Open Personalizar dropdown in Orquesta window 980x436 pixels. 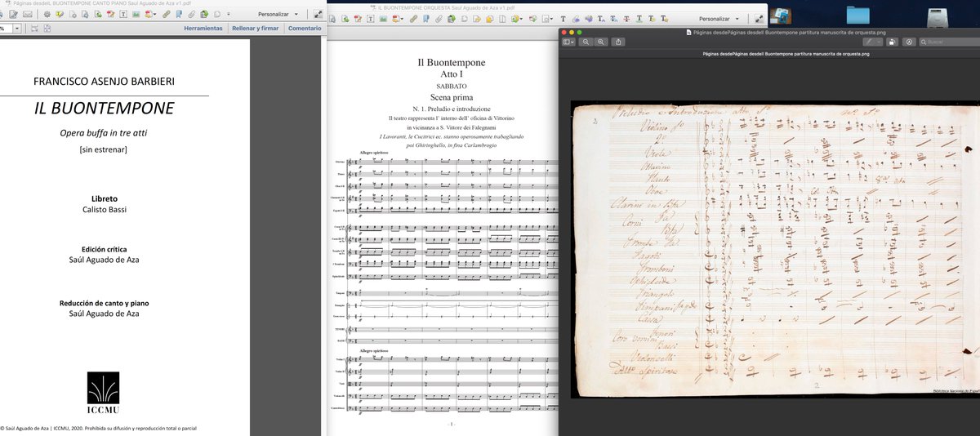pyautogui.click(x=719, y=18)
